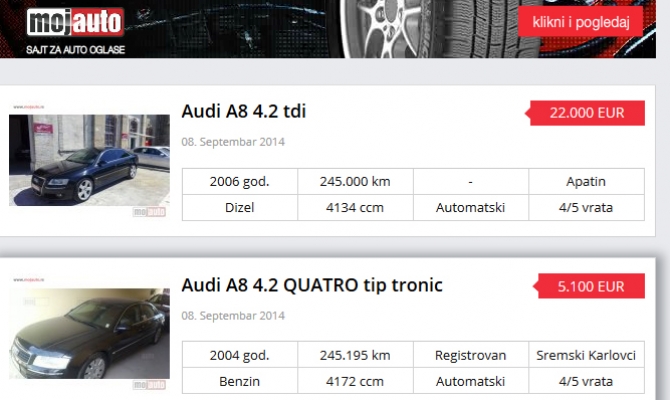The width and height of the screenshot is (670, 400).
Task: Click the 245.000 km mileage cell
Action: (354, 182)
